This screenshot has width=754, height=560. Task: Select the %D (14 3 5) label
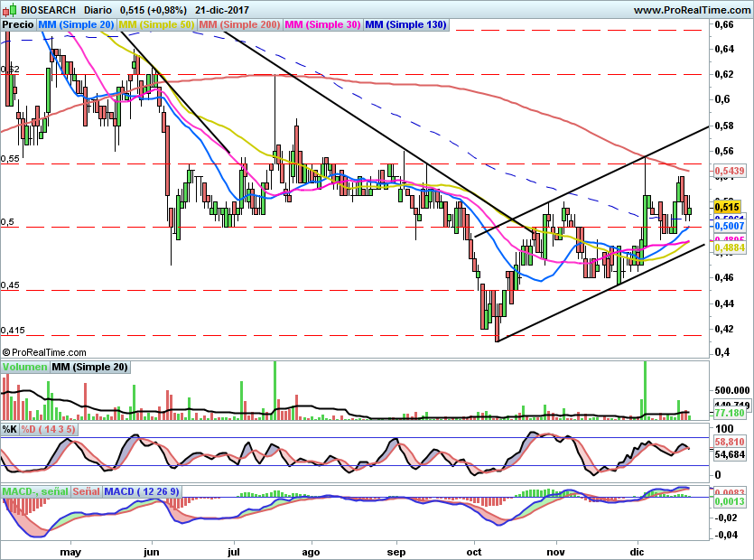point(48,429)
